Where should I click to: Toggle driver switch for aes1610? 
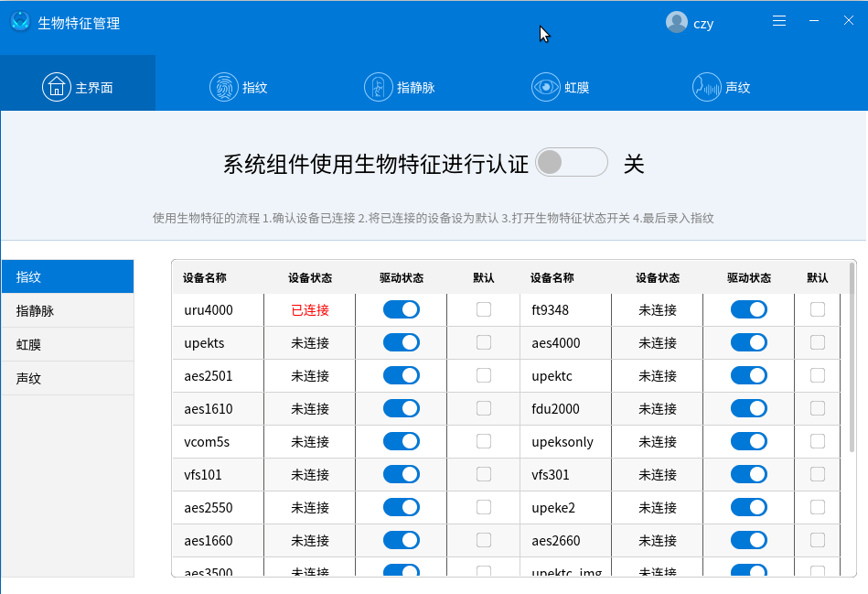[402, 408]
